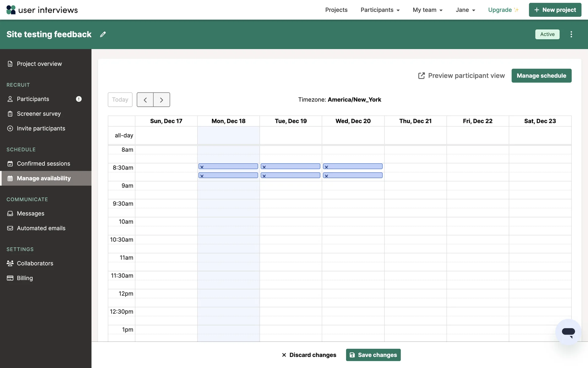Open Preview participant view link

coord(462,76)
